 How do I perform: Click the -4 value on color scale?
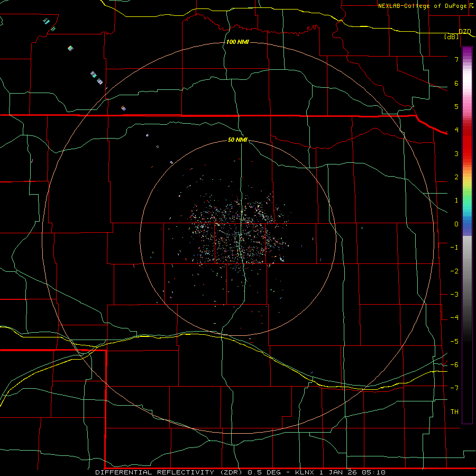point(454,317)
